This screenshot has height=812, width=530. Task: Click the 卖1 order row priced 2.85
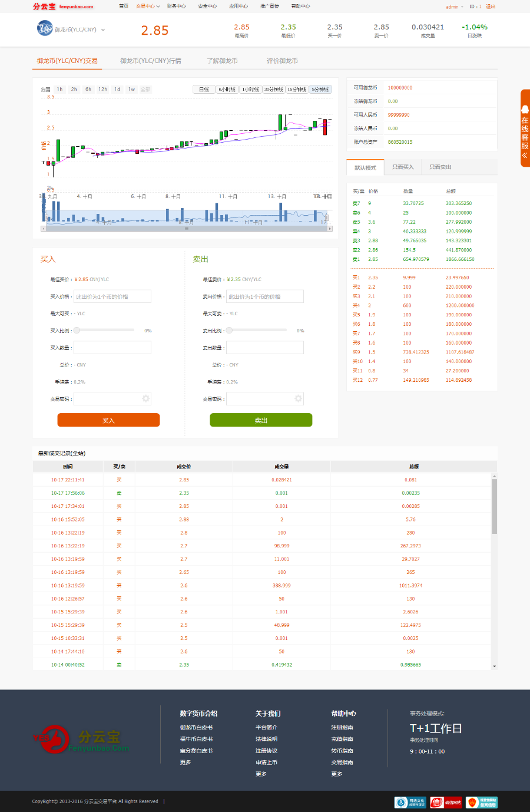(x=422, y=259)
